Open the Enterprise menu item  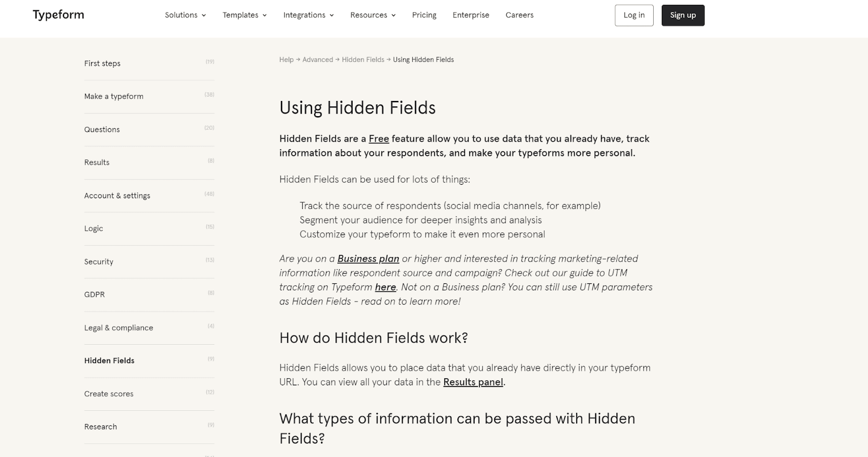471,15
